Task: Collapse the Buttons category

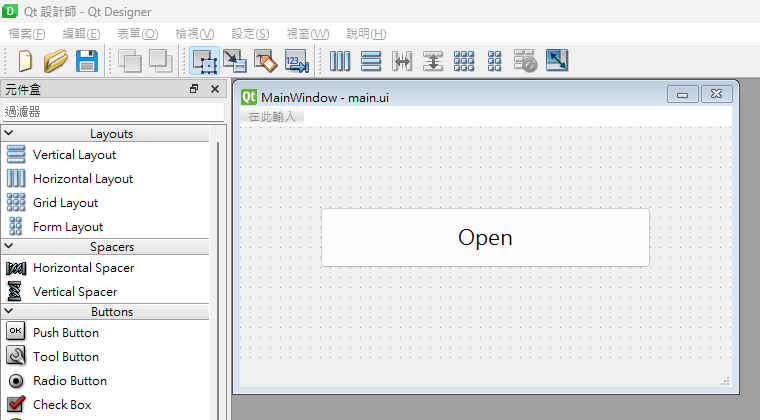Action: point(9,311)
